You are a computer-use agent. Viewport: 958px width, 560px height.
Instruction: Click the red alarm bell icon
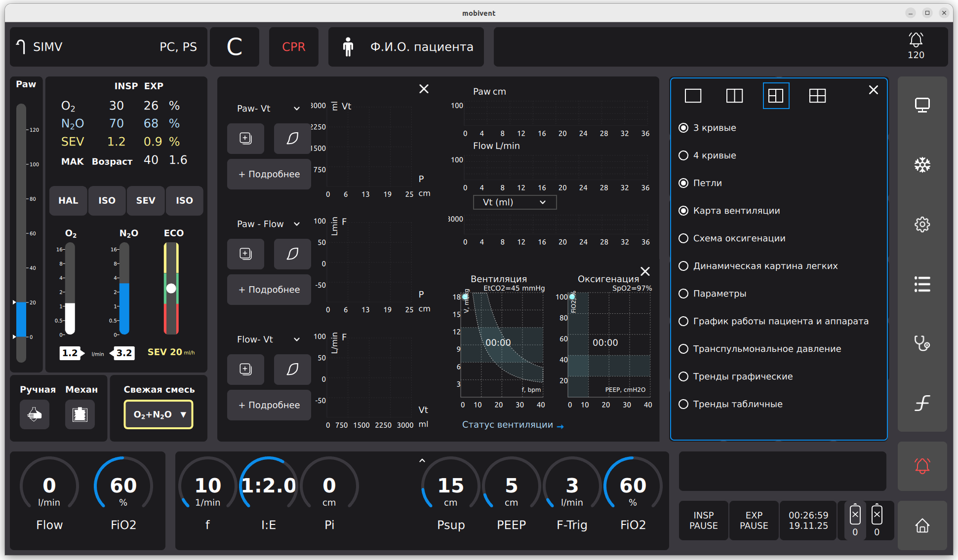pos(922,466)
